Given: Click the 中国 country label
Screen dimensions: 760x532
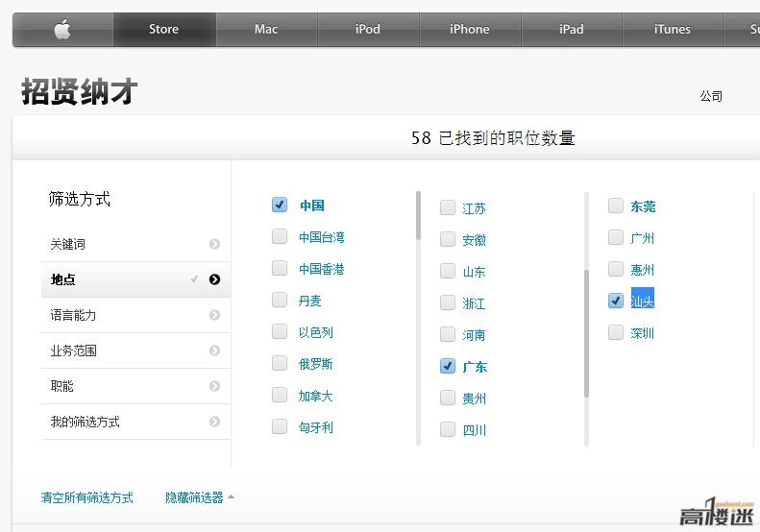Looking at the screenshot, I should coord(311,206).
